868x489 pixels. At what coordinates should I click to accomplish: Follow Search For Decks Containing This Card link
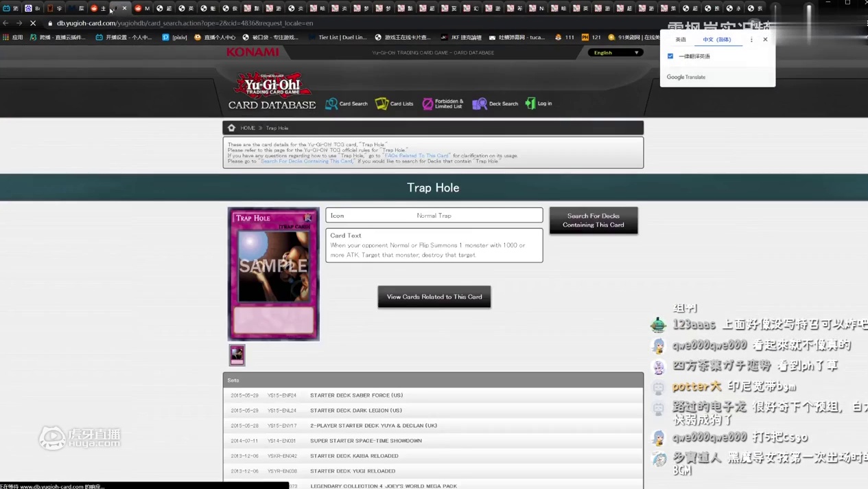click(307, 161)
